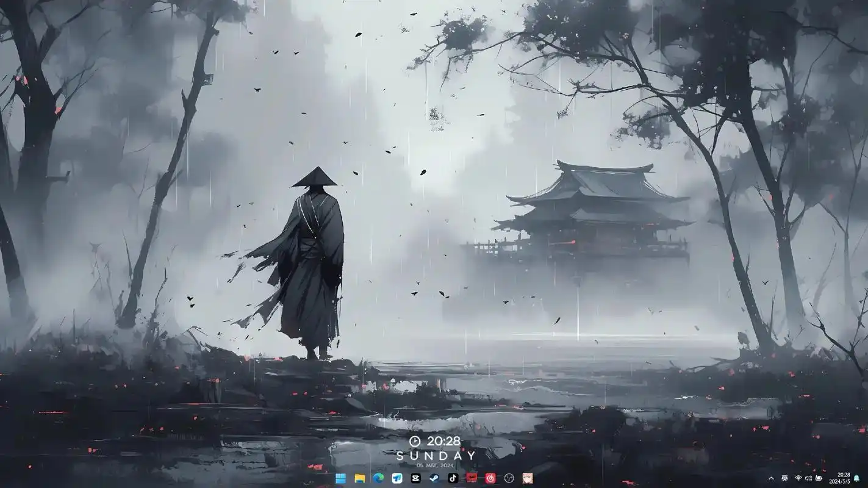Launch Microsoft Edge from the taskbar
Image resolution: width=868 pixels, height=488 pixels.
(378, 479)
